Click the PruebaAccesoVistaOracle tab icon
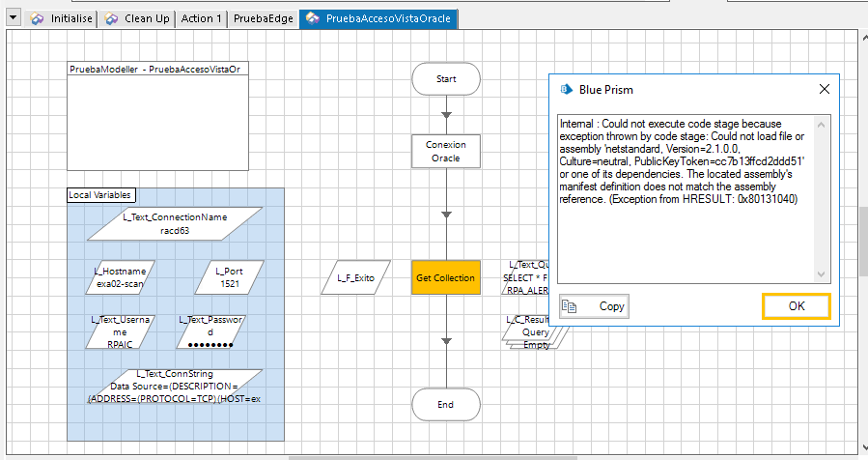Viewport: 868px width, 460px height. click(x=313, y=18)
